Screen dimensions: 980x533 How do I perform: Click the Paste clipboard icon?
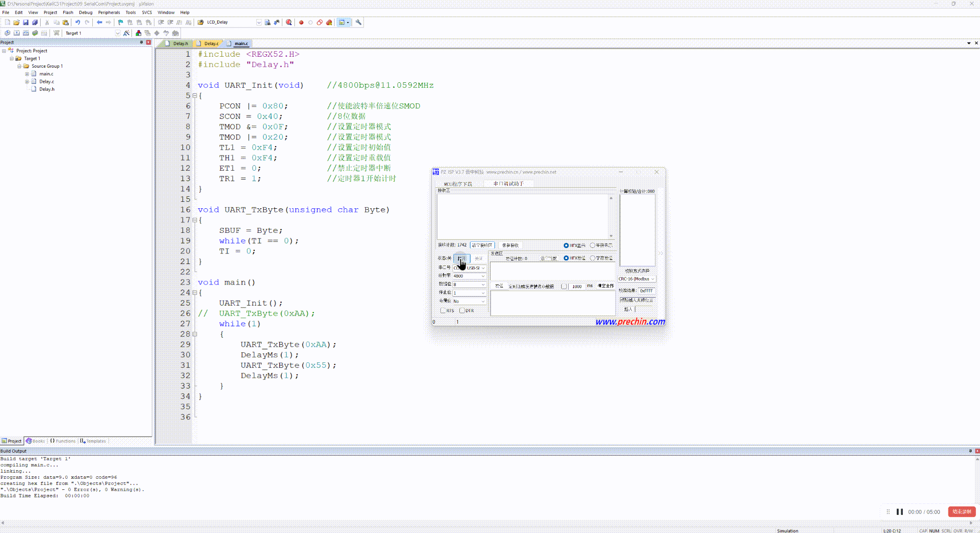(x=66, y=22)
